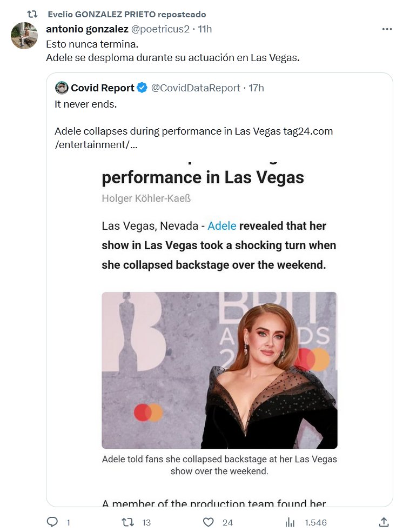Click the 'Evelio GONZALEZ PRIETO reposteado' link

[126, 14]
